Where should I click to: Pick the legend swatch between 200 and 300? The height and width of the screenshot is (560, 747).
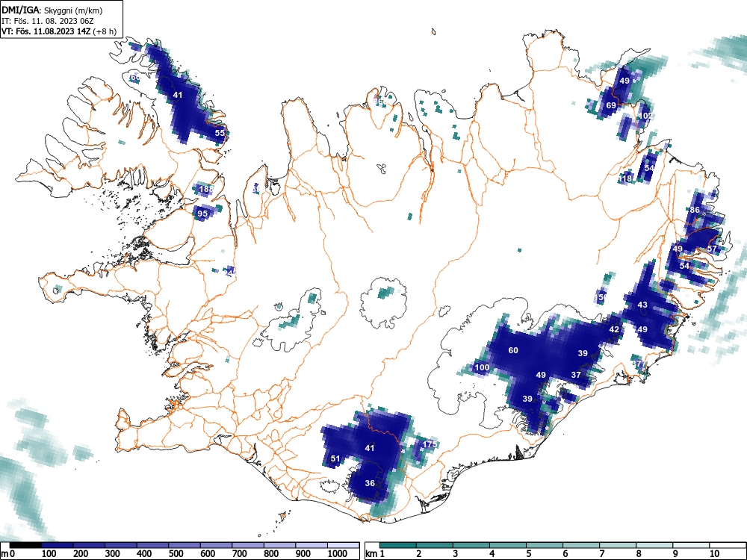pyautogui.click(x=89, y=545)
